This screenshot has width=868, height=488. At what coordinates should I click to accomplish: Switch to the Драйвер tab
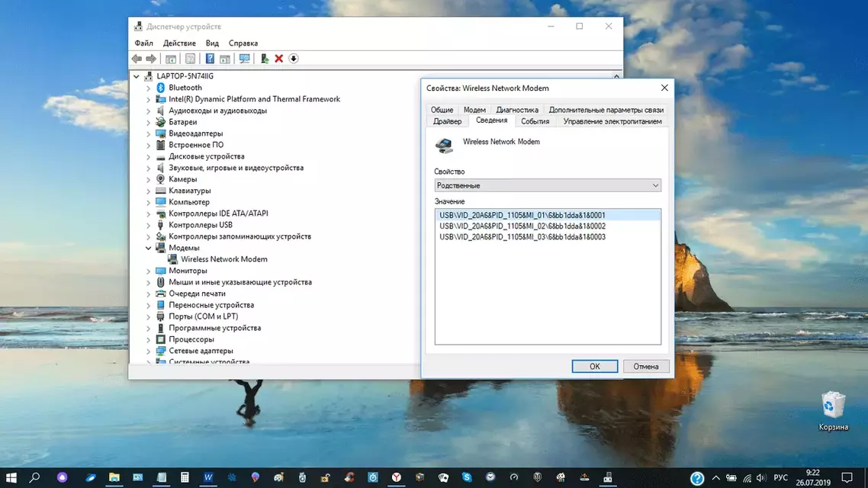(x=448, y=120)
